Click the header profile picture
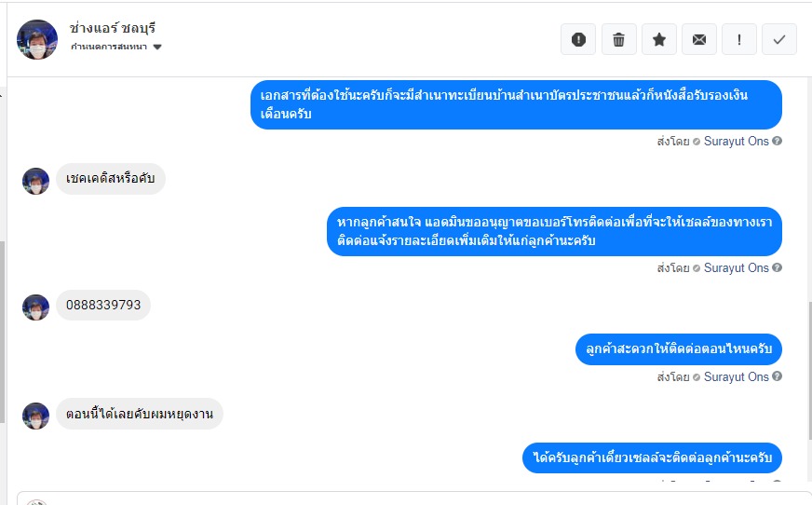 pos(37,39)
